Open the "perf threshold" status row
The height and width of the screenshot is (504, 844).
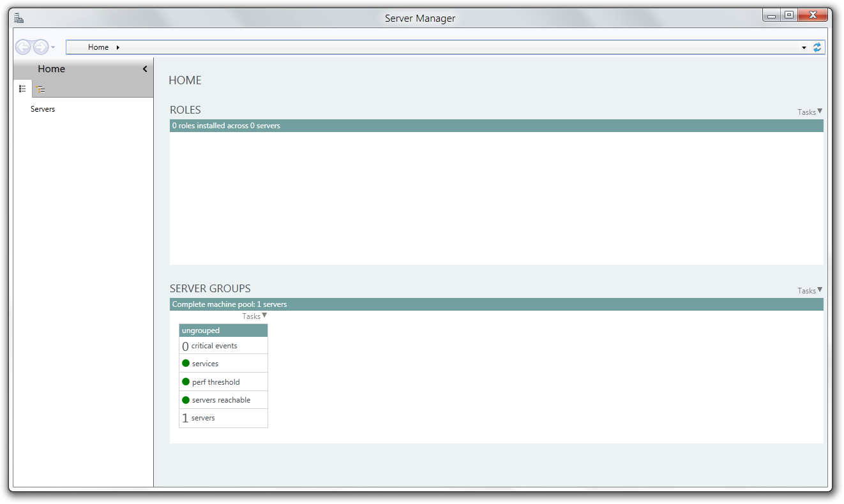click(x=223, y=382)
